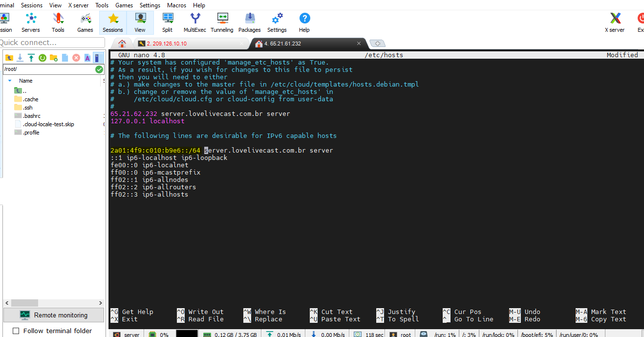Open the View menu
The width and height of the screenshot is (644, 337).
(x=56, y=5)
